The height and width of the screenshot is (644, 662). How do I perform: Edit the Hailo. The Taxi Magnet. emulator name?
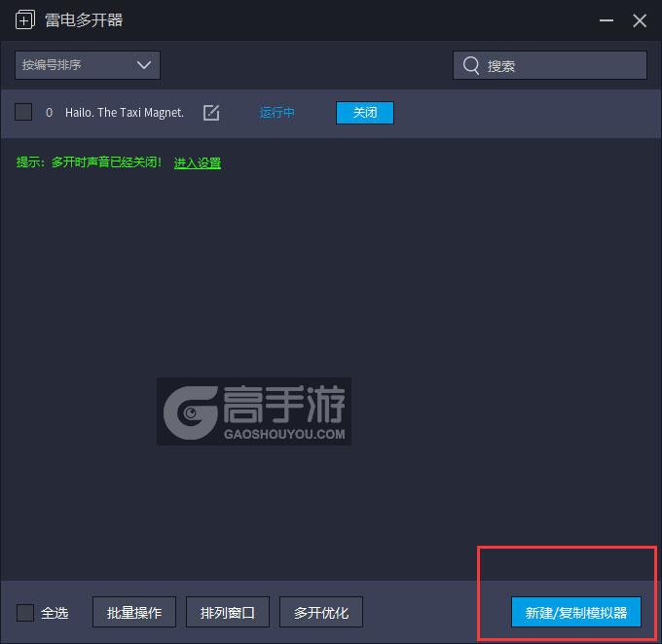(211, 113)
